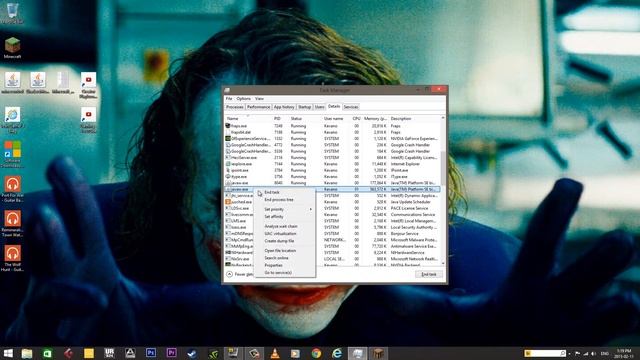This screenshot has height=360, width=640.
Task: Select 'Port For War' audio file on desktop
Action: (13, 189)
